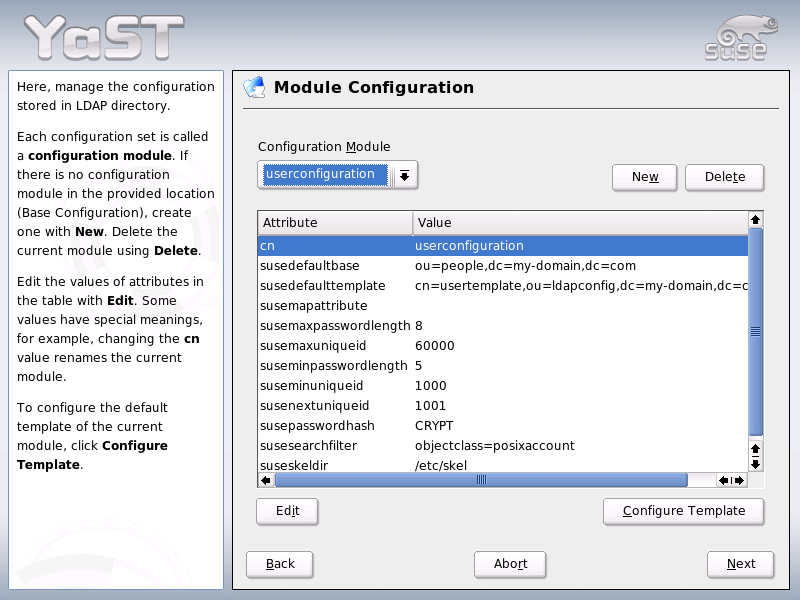
Task: Go Back to previous step
Action: tap(280, 564)
